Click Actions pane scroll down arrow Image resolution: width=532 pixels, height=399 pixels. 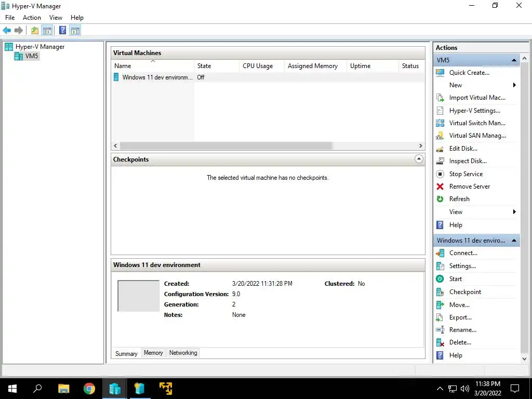tap(525, 358)
